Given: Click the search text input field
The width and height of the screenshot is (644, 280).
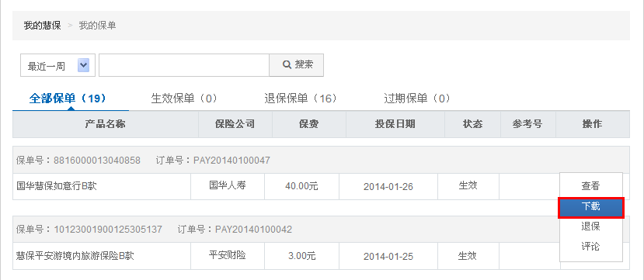Looking at the screenshot, I should coord(184,65).
